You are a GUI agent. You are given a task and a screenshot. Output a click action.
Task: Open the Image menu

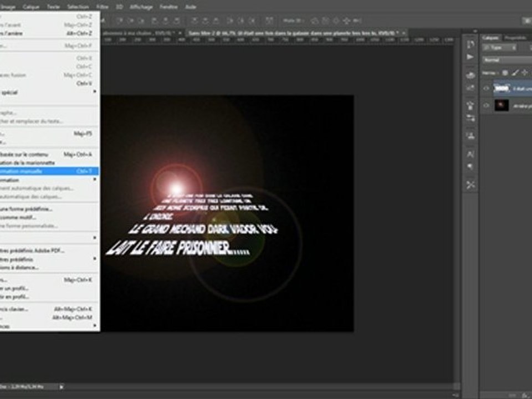coord(8,7)
